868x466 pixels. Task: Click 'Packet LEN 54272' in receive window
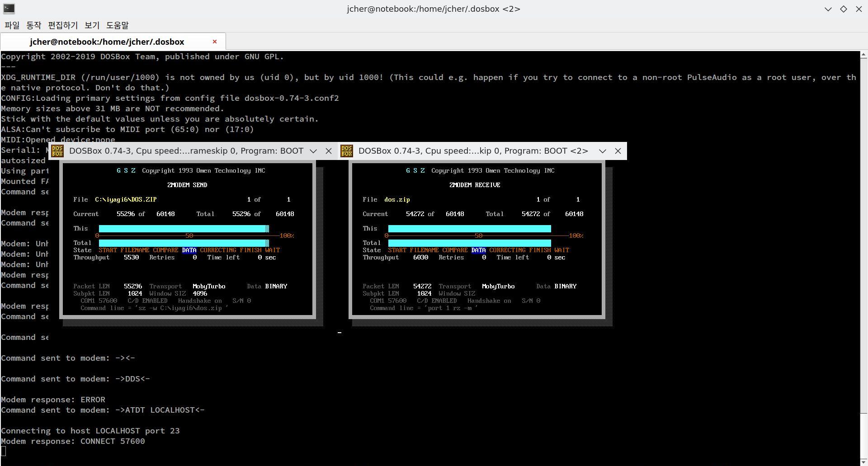click(397, 286)
